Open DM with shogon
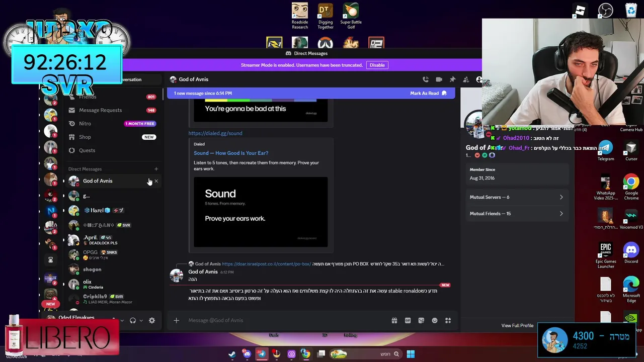Screen dimensions: 644x362 [x=113, y=269]
